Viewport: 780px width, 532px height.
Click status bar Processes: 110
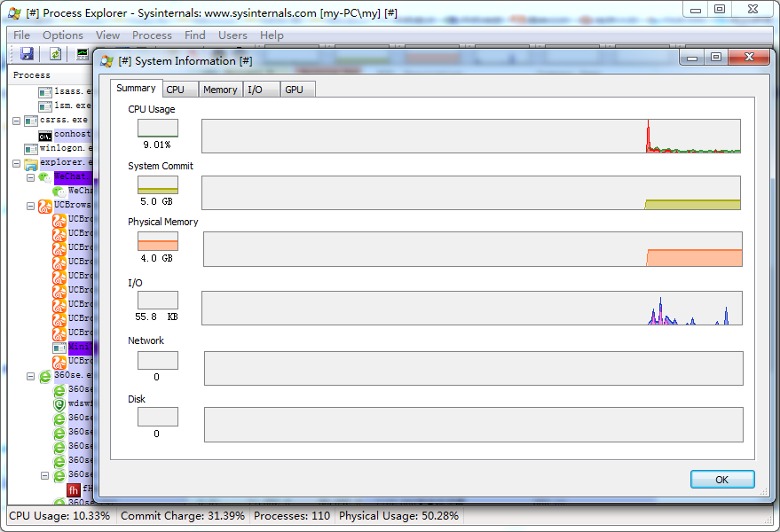point(292,516)
